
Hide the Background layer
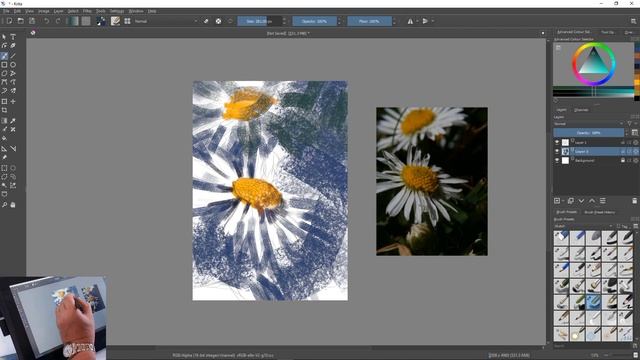557,160
